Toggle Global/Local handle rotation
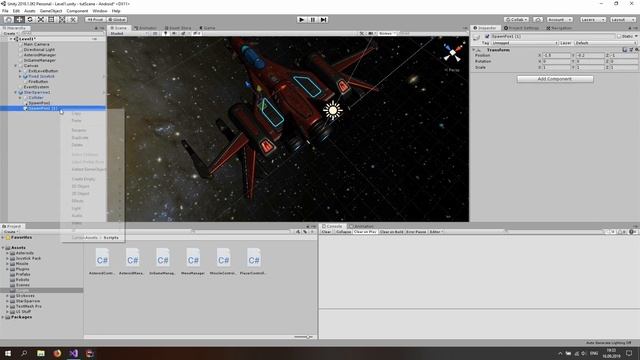The height and width of the screenshot is (360, 640). [117, 20]
